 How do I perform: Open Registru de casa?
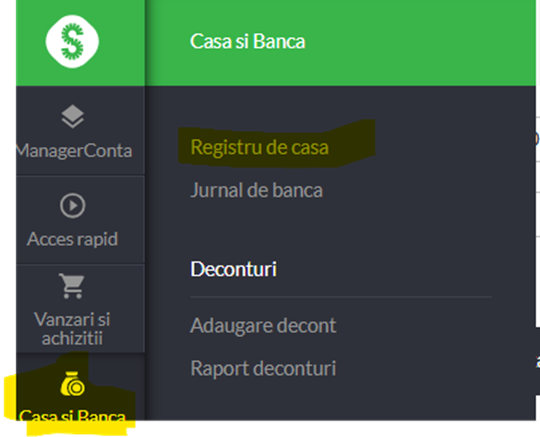tap(260, 147)
